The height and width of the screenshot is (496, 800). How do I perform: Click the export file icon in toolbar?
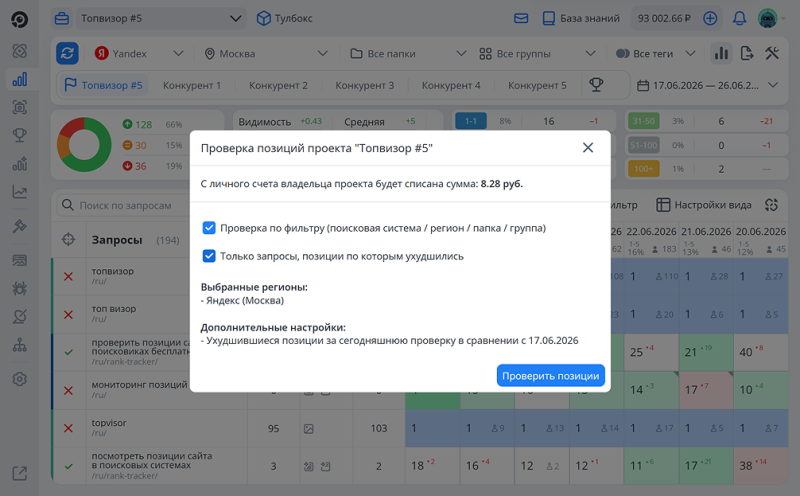coord(746,53)
